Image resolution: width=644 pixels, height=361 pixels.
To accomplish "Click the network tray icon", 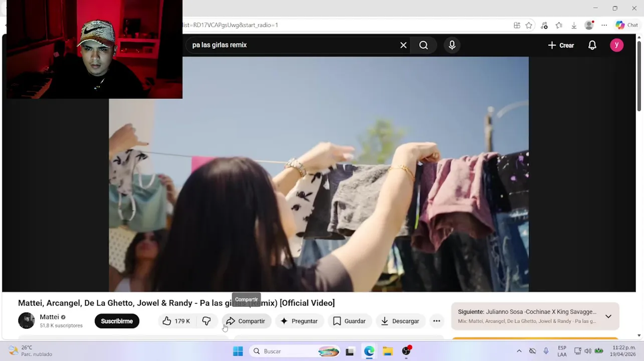I will point(577,351).
